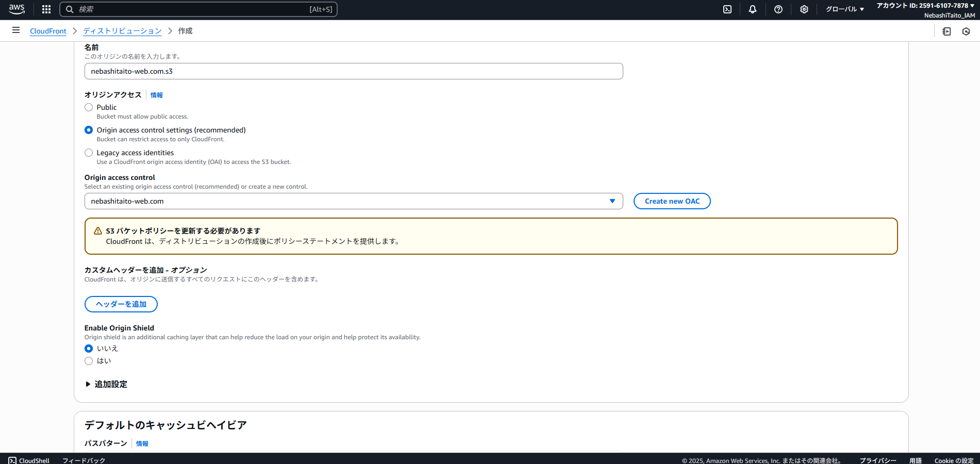Open the settings gear icon

[x=804, y=9]
